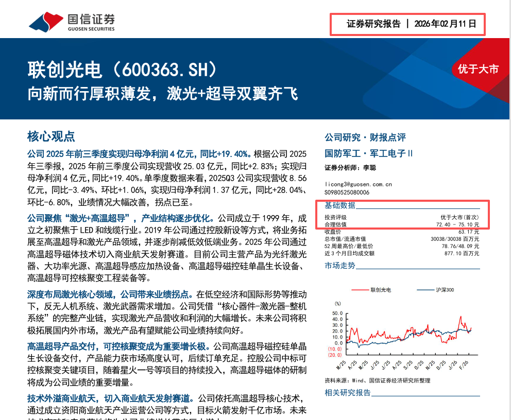The width and height of the screenshot is (511, 420).
Task: Click the '核心观点' section heading
Action: [51, 136]
